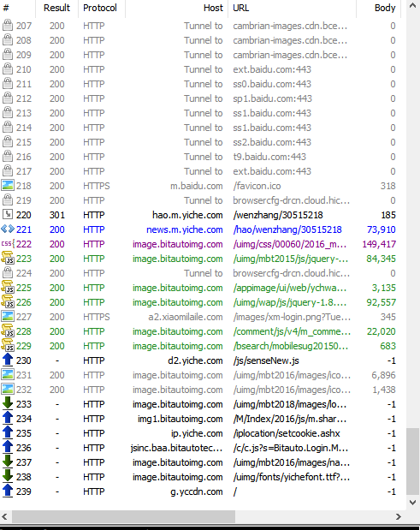Click the lock icon of session 224
The image size is (420, 530).
[8, 272]
